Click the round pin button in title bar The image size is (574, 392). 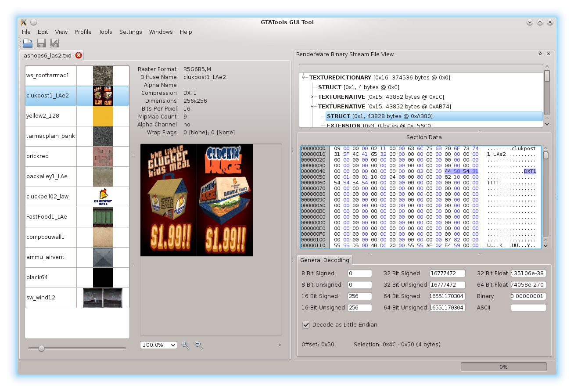coord(34,22)
